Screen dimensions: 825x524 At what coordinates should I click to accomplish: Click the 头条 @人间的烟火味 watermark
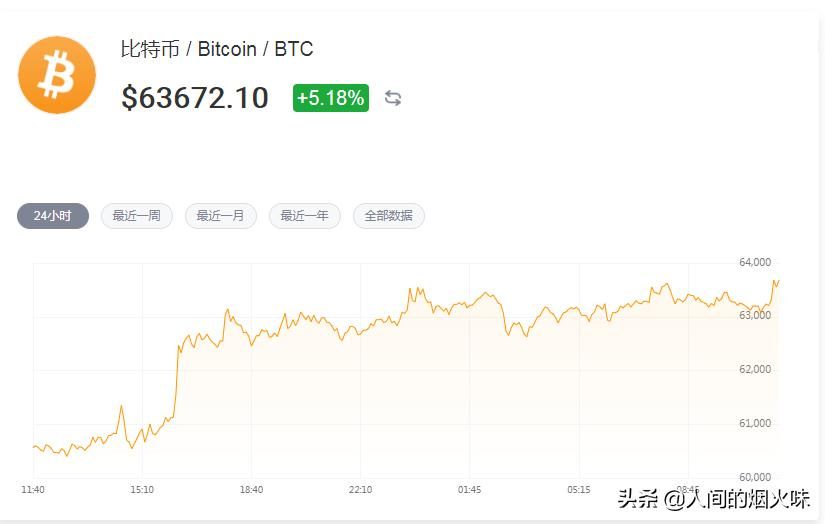(x=713, y=498)
